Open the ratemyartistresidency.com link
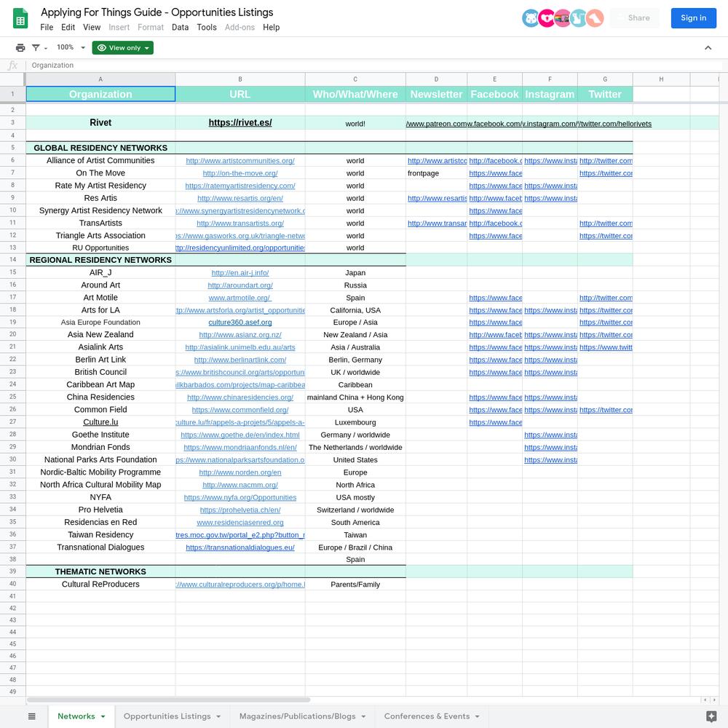Viewport: 728px width, 728px height. click(x=240, y=186)
